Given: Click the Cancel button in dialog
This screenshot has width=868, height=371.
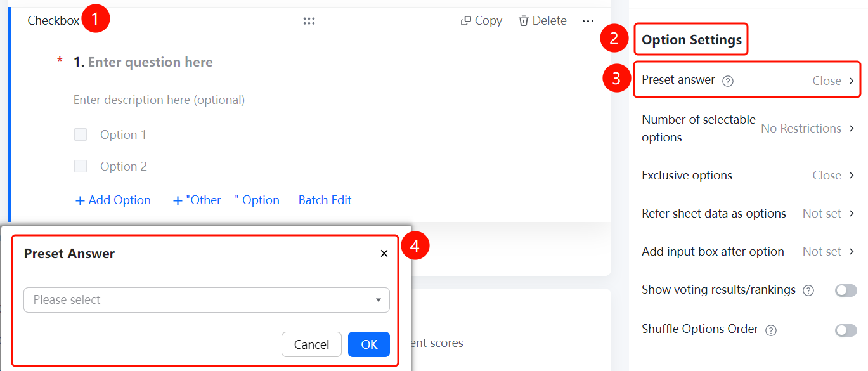Looking at the screenshot, I should (x=311, y=344).
